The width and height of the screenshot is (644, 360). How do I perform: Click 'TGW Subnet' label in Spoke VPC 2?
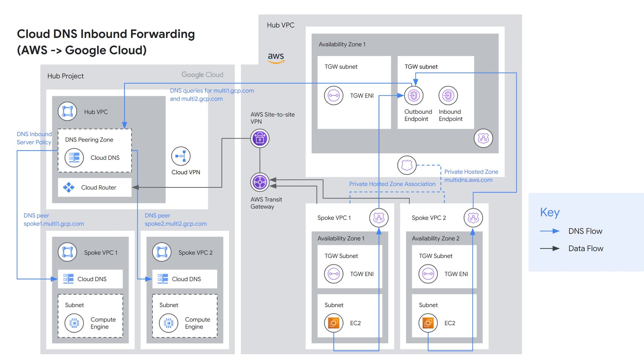click(x=436, y=256)
